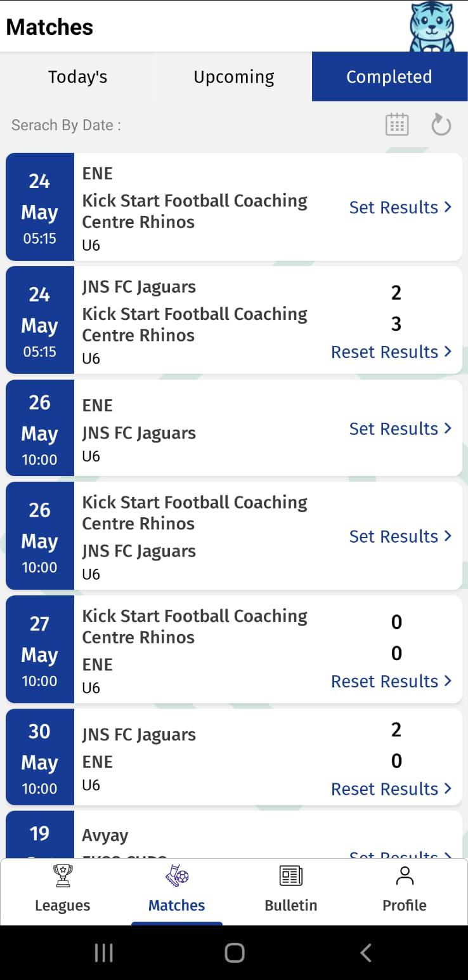
Task: Open the calendar date picker icon
Action: click(397, 124)
